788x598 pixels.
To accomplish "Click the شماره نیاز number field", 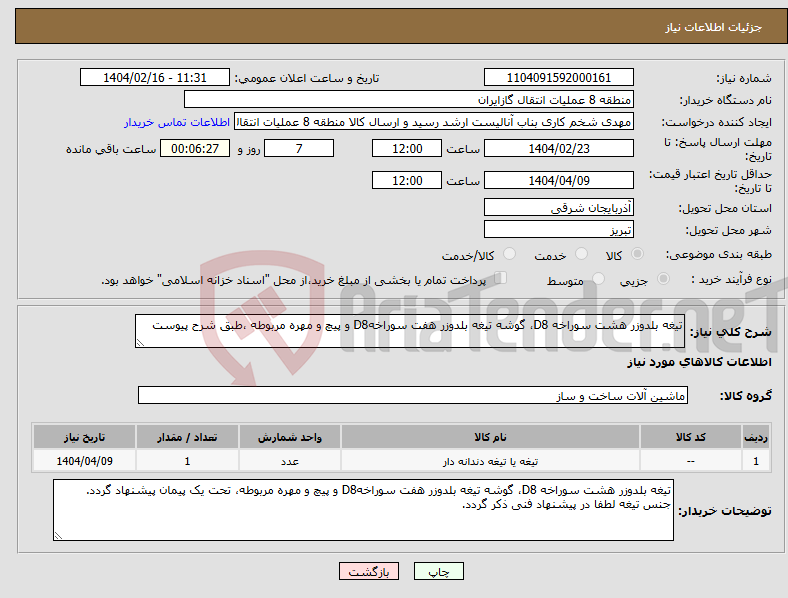I will click(558, 77).
